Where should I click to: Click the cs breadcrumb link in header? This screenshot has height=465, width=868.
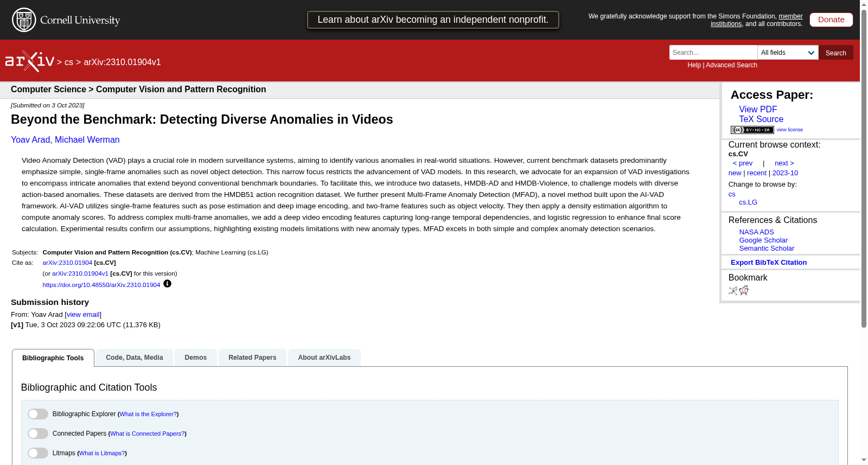tap(69, 62)
